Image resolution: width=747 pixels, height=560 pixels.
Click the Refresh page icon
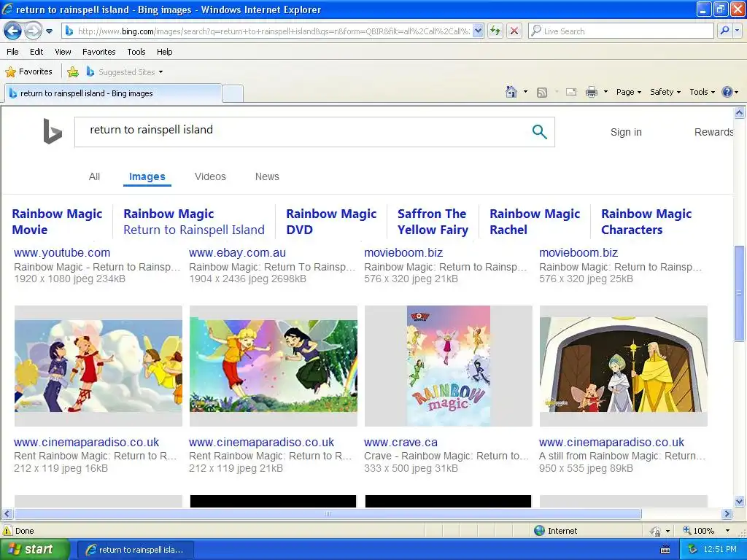[495, 31]
